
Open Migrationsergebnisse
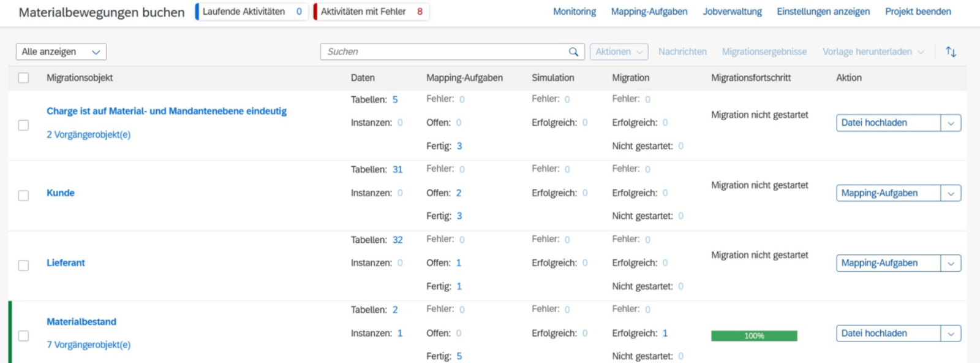[x=764, y=52]
